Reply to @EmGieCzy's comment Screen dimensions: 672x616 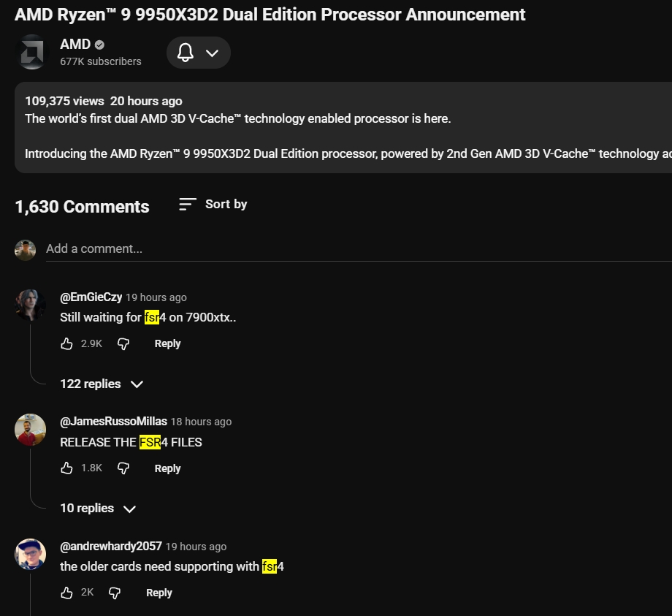coord(167,343)
